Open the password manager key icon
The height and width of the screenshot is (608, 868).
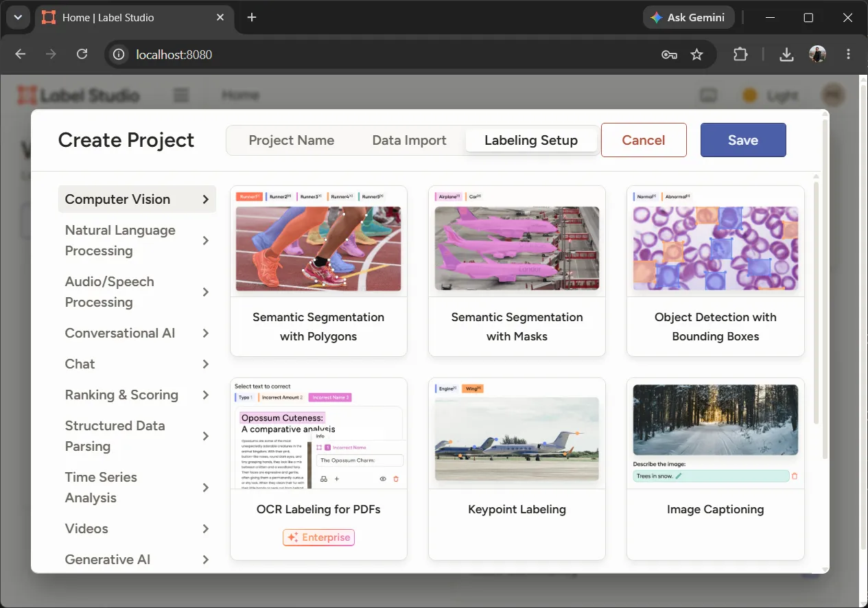coord(669,54)
